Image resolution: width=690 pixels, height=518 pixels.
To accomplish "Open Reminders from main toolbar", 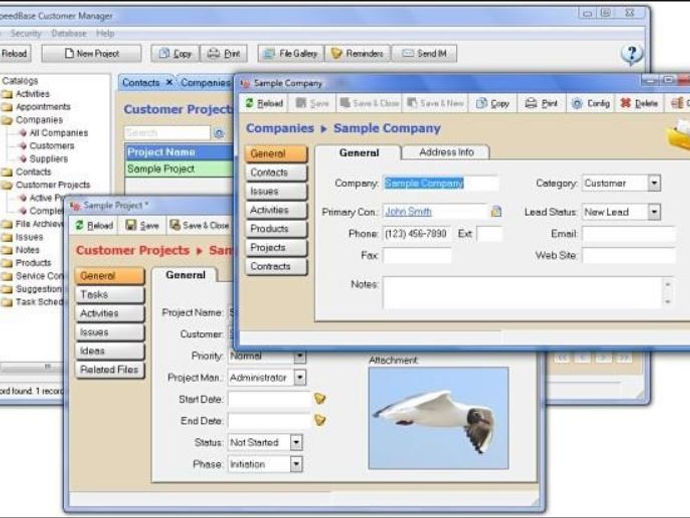I will 357,54.
